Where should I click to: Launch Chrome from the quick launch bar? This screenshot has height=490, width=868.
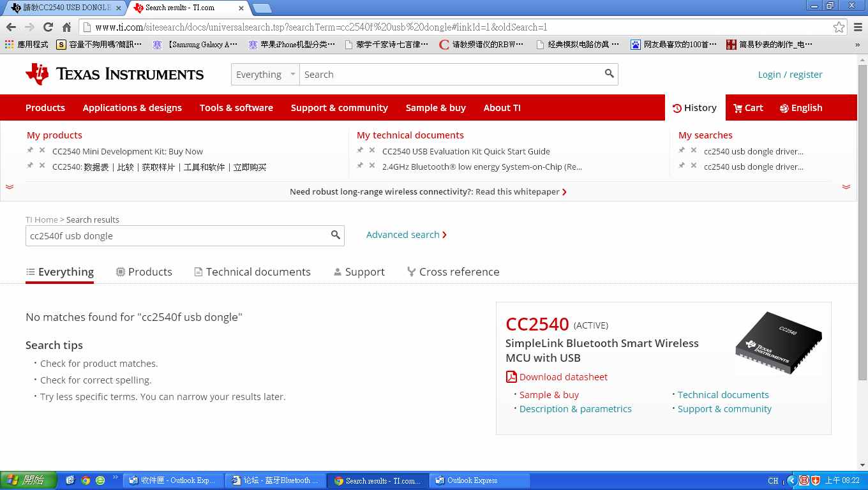tap(86, 480)
